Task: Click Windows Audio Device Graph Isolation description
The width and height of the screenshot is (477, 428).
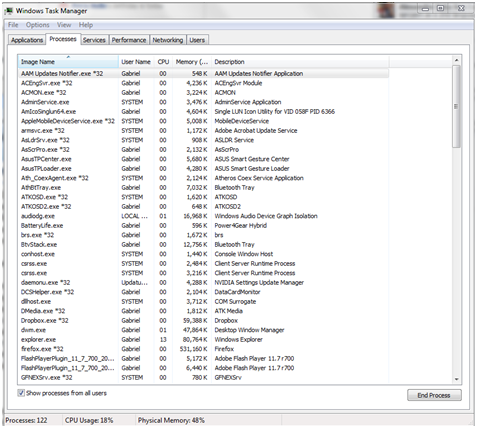Action: click(266, 216)
